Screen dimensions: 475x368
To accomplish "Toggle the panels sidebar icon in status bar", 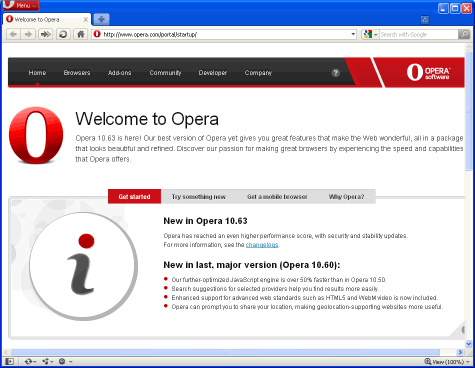I will (9, 361).
